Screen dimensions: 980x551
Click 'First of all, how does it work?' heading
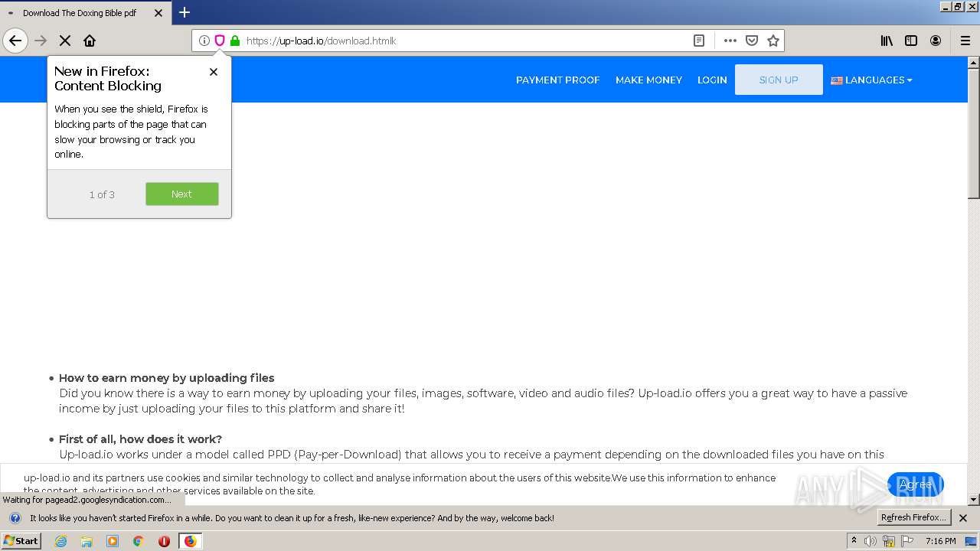[140, 439]
